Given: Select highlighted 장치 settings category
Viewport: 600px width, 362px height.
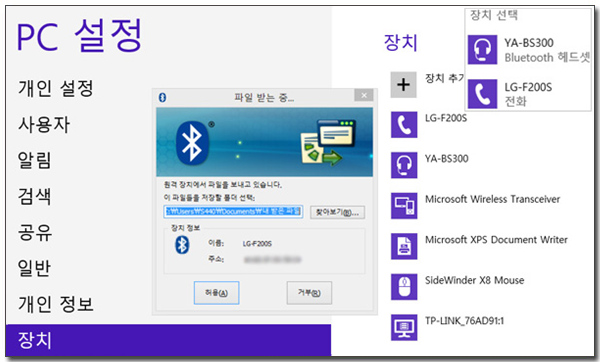Looking at the screenshot, I should (x=168, y=340).
